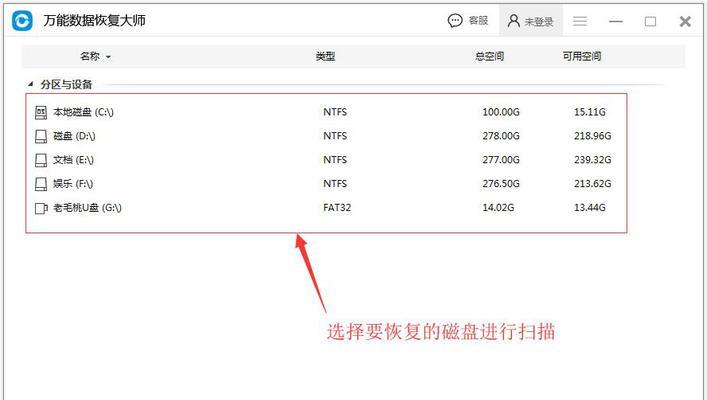Click the 13.44G free space value

[590, 208]
